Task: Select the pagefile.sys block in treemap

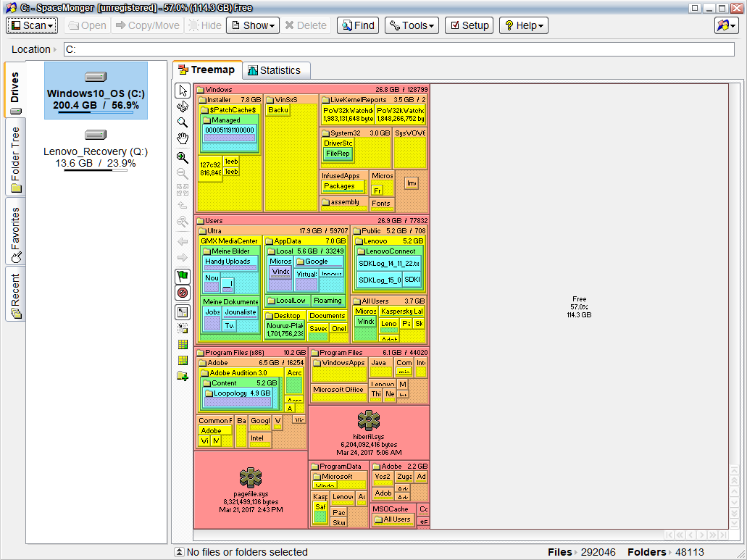Action: click(x=251, y=490)
